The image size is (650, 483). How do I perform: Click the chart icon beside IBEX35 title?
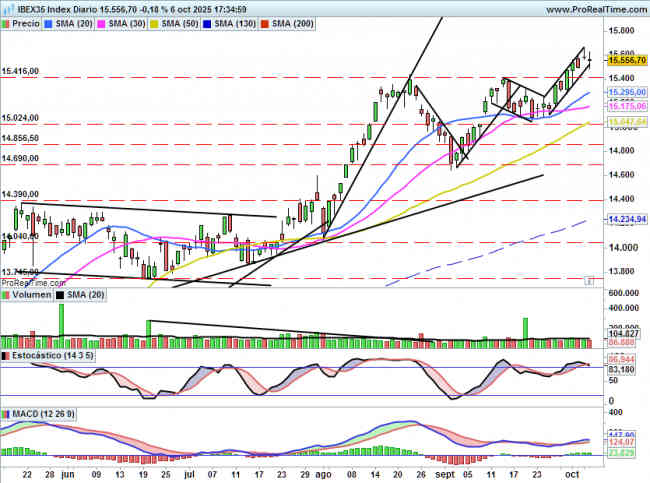pyautogui.click(x=7, y=8)
